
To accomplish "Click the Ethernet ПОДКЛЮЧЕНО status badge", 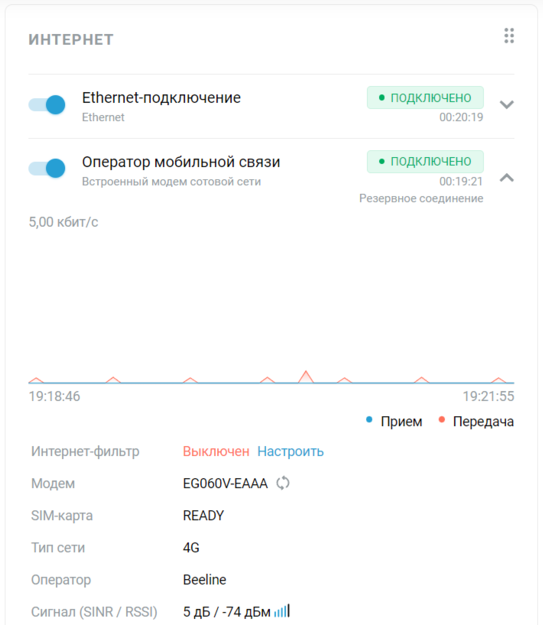I will coord(425,97).
